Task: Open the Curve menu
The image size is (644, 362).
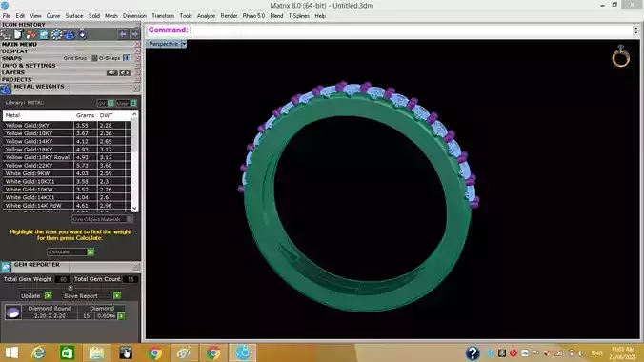Action: (53, 16)
